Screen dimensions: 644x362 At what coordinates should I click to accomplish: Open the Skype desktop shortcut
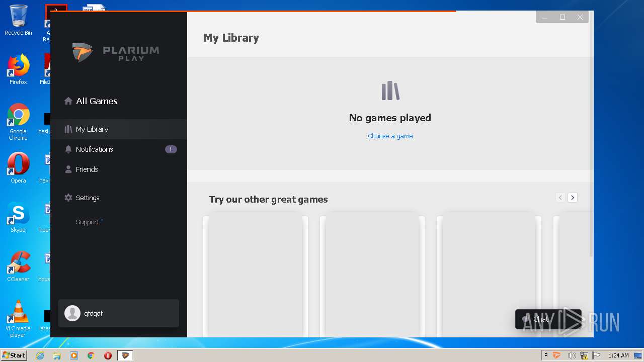[18, 217]
